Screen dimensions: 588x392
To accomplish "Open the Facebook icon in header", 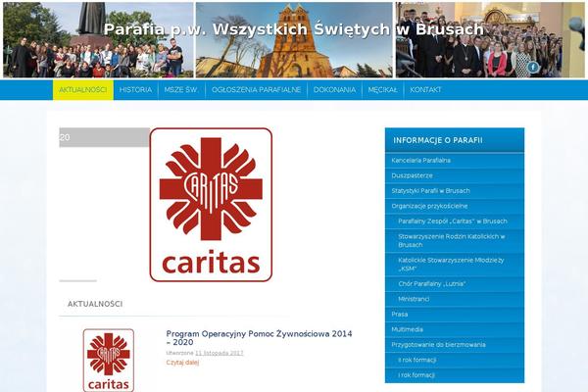I will coord(533,68).
